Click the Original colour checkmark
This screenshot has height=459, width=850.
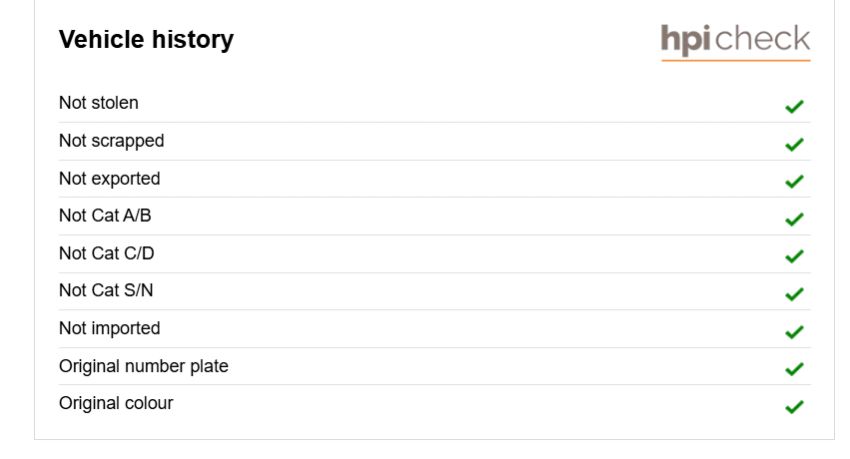pos(794,406)
